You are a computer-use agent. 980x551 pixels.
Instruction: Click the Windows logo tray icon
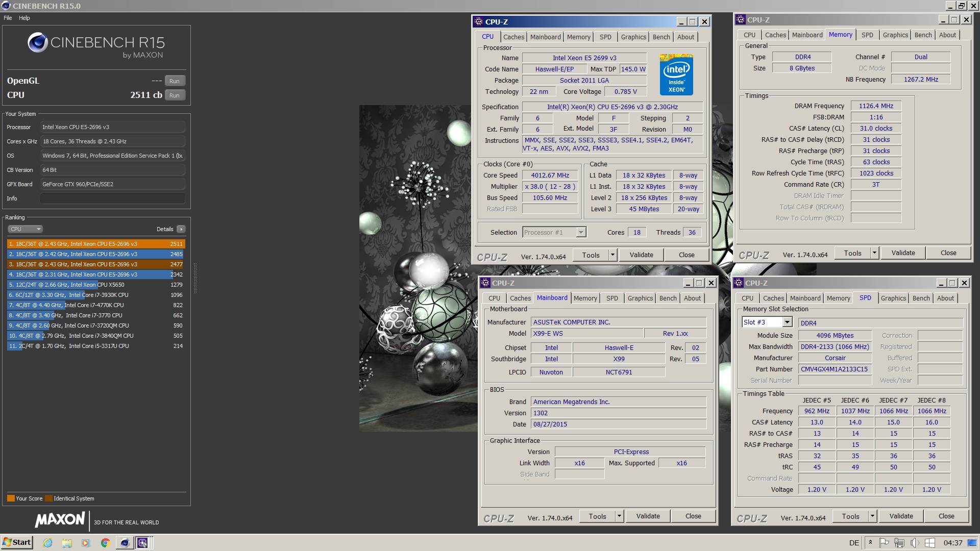(x=929, y=543)
